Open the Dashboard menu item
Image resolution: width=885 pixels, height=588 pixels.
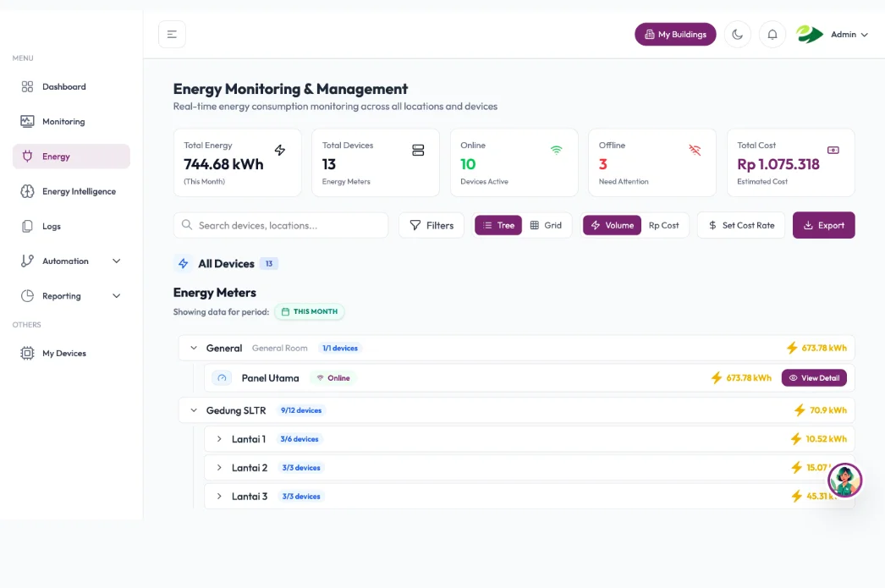coord(71,87)
